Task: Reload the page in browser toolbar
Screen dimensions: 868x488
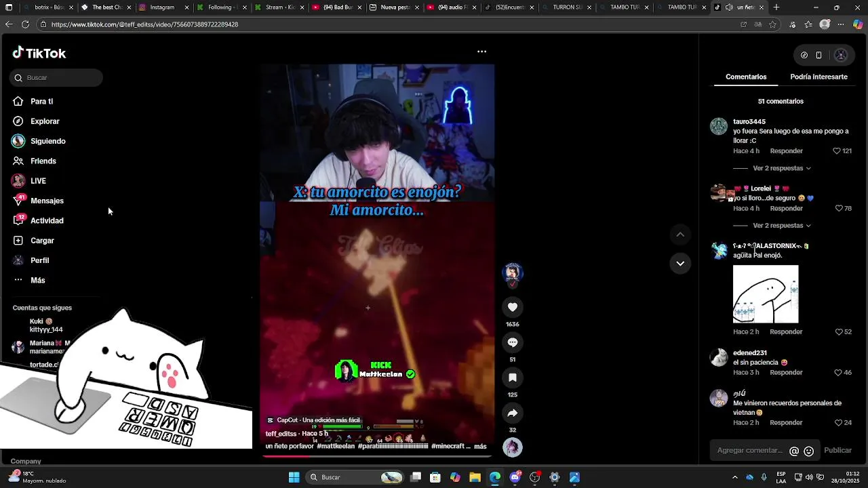Action: [x=25, y=24]
